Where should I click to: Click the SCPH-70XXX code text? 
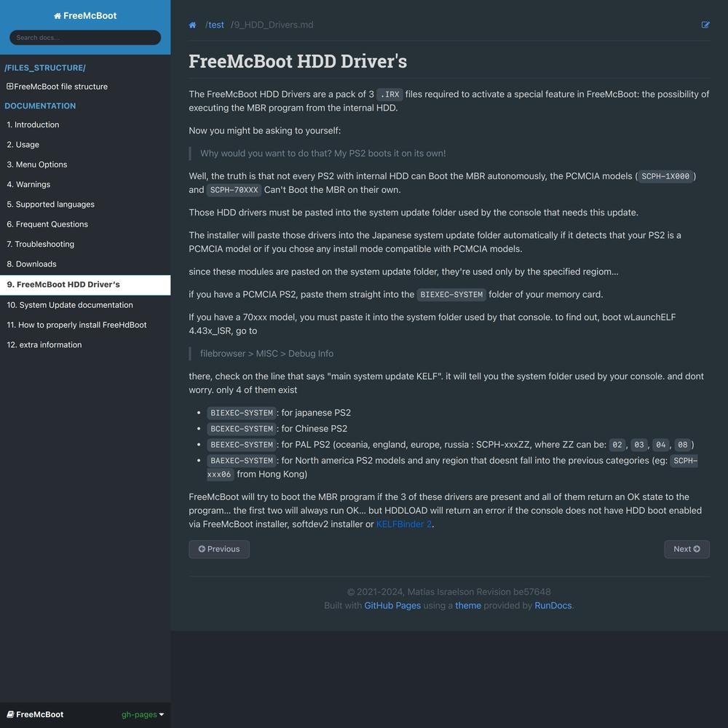(234, 190)
